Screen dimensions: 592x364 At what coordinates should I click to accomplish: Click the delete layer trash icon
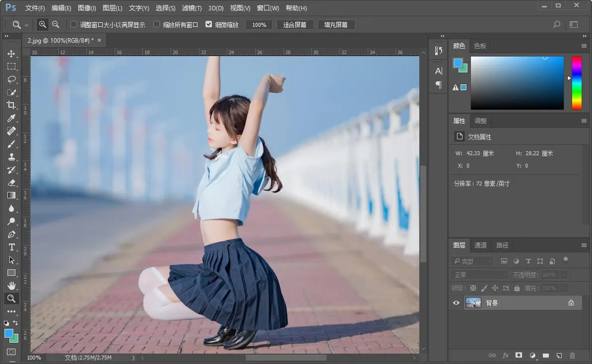[x=572, y=356]
